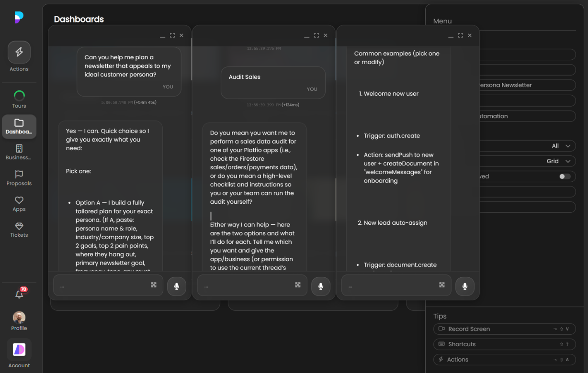Toggle the saved filter switch in the Menu panel
The width and height of the screenshot is (588, 373).
pyautogui.click(x=565, y=176)
